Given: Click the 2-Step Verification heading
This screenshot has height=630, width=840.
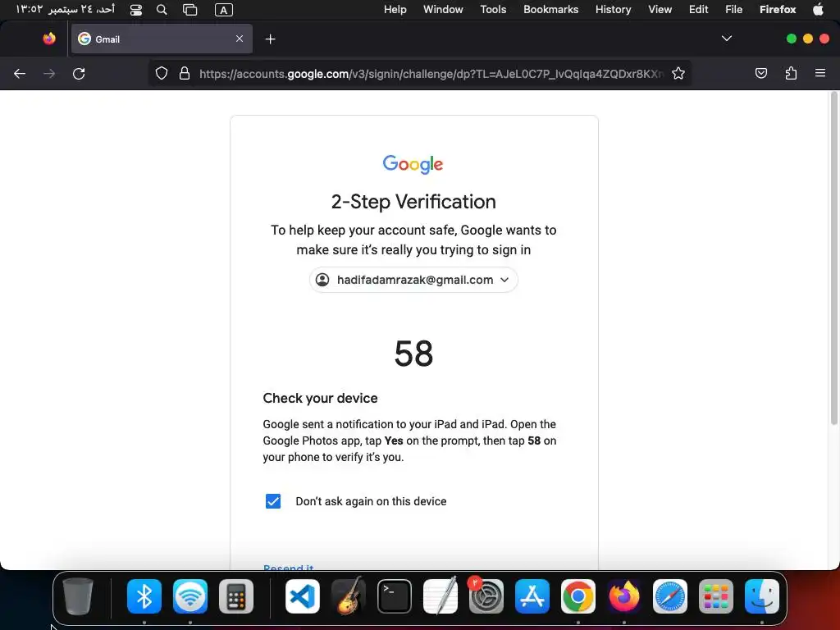Looking at the screenshot, I should [x=413, y=202].
